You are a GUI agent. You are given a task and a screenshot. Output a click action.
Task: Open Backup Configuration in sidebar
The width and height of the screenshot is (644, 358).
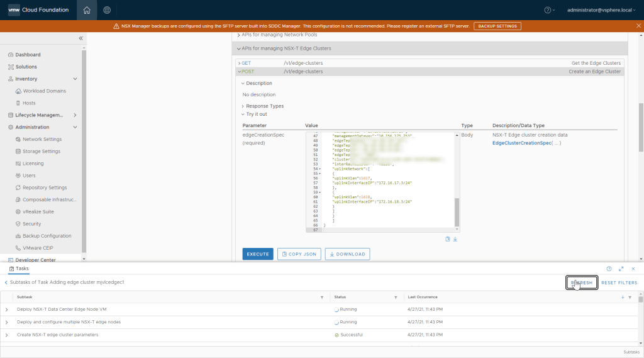click(47, 236)
